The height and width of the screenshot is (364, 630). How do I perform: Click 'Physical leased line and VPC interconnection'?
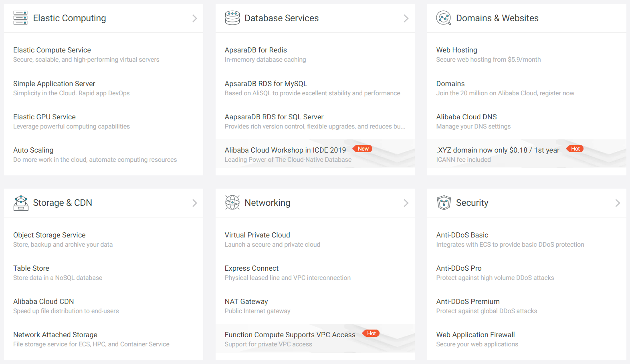click(x=288, y=278)
